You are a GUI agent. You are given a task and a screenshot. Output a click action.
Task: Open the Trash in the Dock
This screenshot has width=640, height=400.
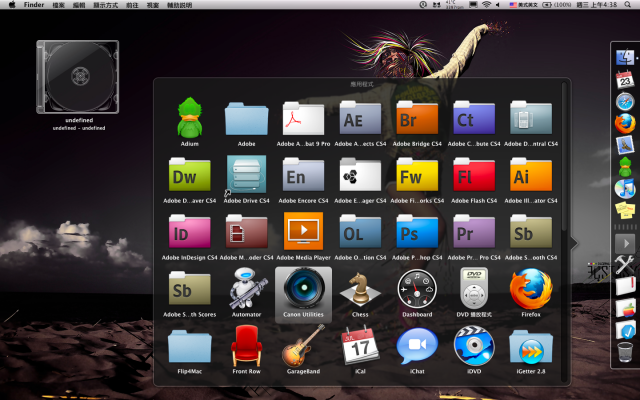click(x=625, y=352)
